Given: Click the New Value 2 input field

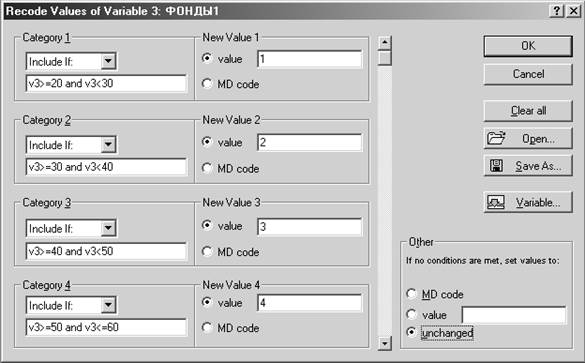Looking at the screenshot, I should [309, 142].
